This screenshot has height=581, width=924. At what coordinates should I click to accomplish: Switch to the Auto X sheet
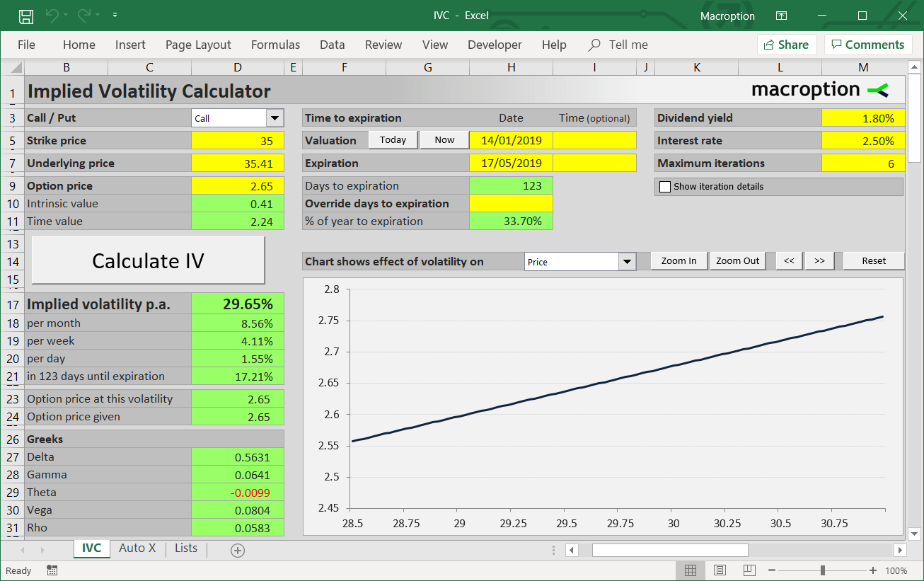point(137,548)
